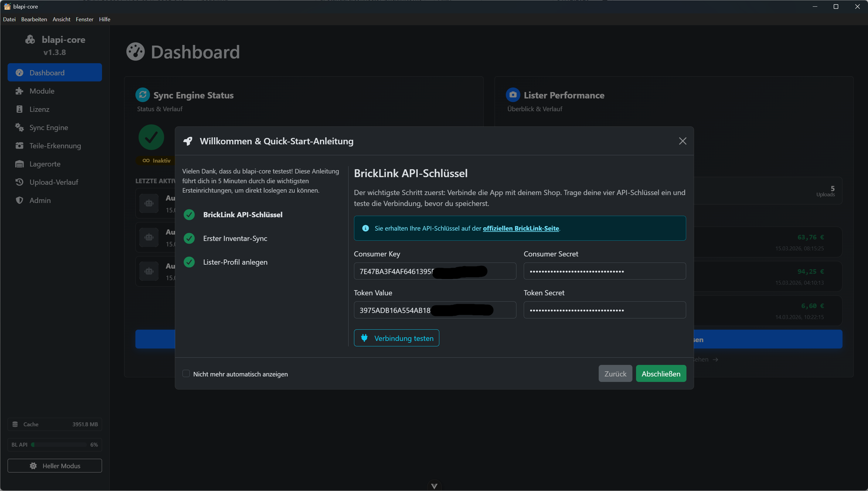Click the 5 Uploads counter
Image resolution: width=868 pixels, height=491 pixels.
825,191
